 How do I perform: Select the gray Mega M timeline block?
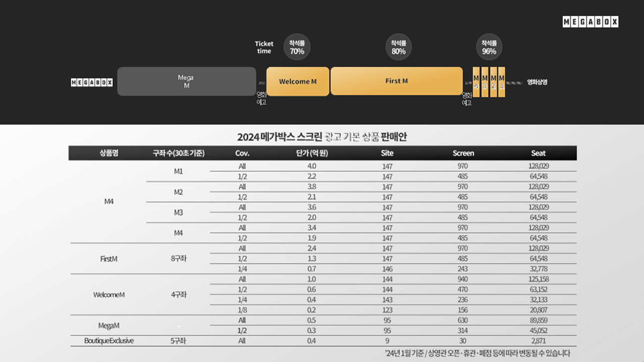click(186, 81)
